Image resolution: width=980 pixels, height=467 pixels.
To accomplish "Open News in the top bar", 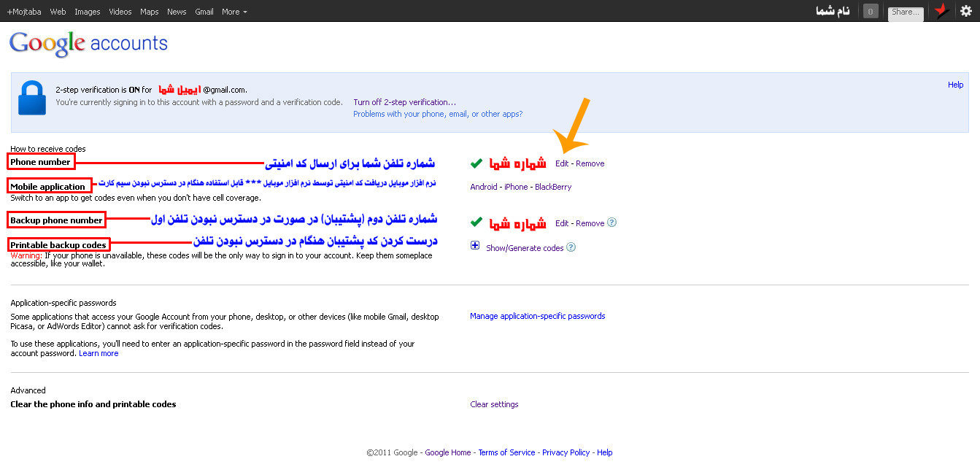I will pyautogui.click(x=177, y=12).
